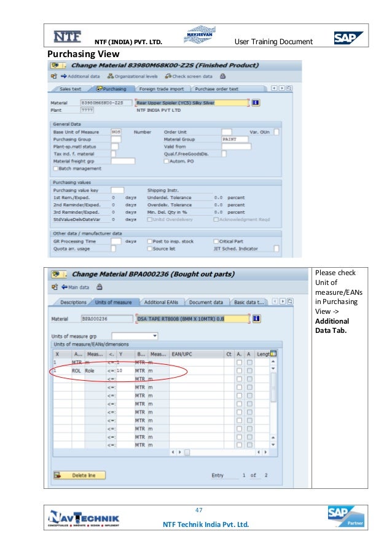Click the Order Unit field
The height and width of the screenshot is (554, 392).
(x=227, y=132)
